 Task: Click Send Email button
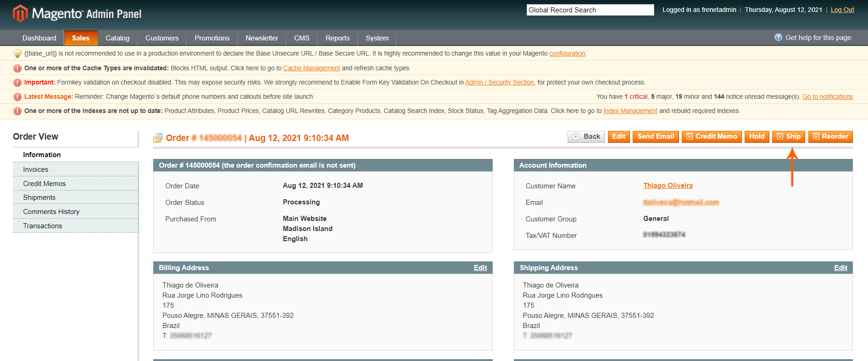(655, 136)
